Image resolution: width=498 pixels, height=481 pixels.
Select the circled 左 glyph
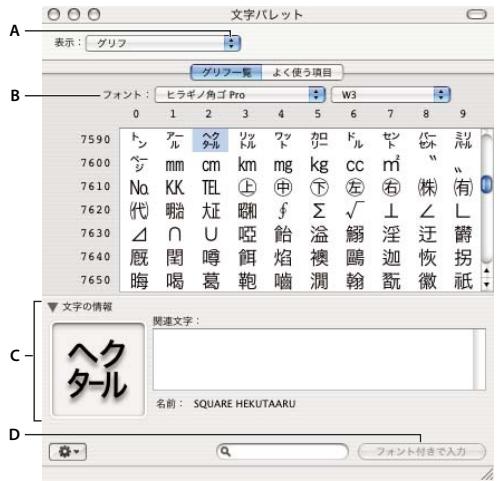point(355,188)
